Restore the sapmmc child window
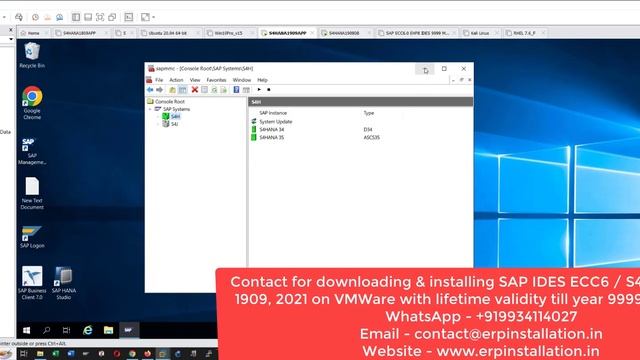The image size is (640, 360). coord(462,80)
